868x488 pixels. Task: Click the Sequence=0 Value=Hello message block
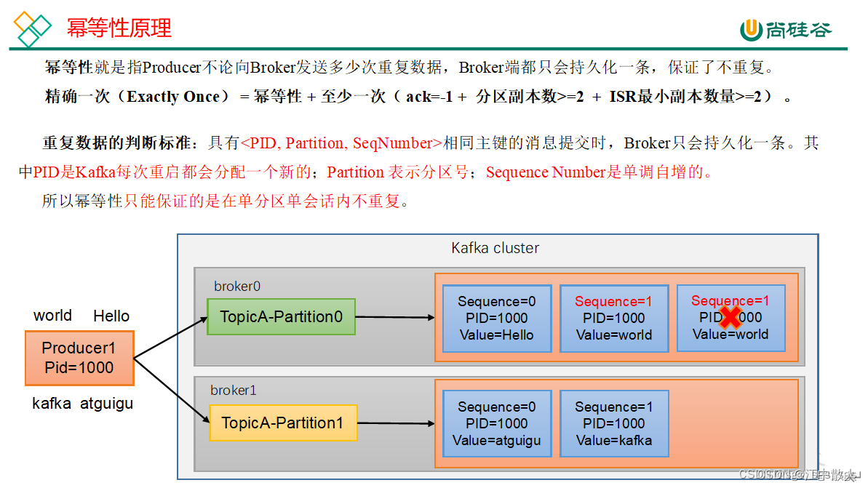(496, 318)
